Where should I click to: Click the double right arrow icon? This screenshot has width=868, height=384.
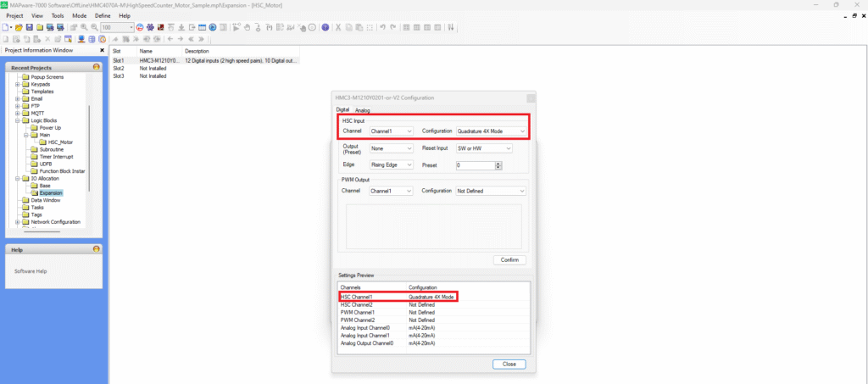201,39
